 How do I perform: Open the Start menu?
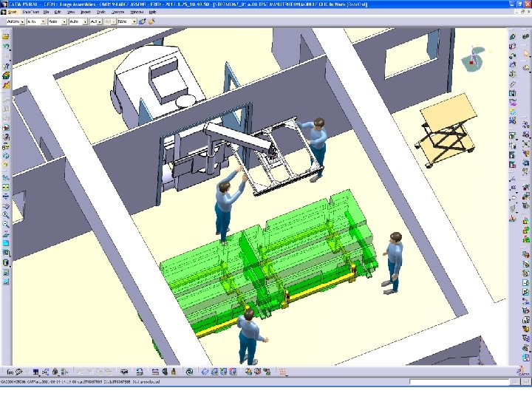[x=12, y=12]
